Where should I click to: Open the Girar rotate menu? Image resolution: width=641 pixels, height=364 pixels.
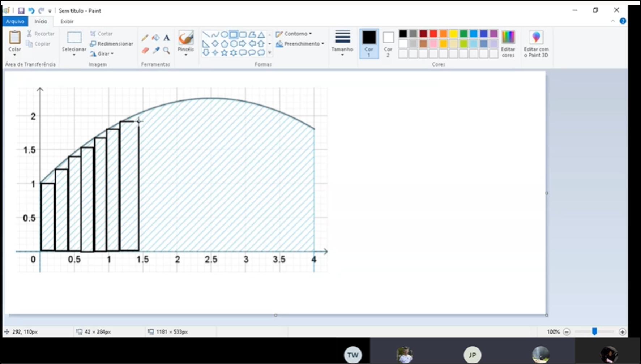102,54
